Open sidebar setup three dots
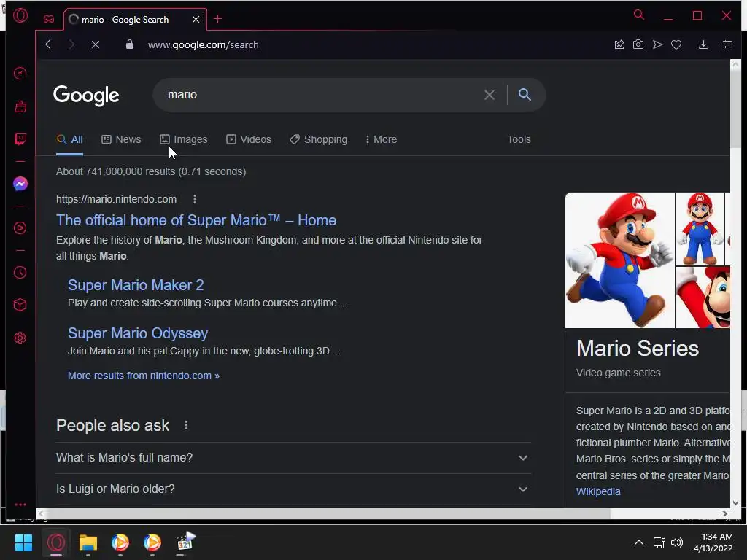The width and height of the screenshot is (747, 560). 20,505
